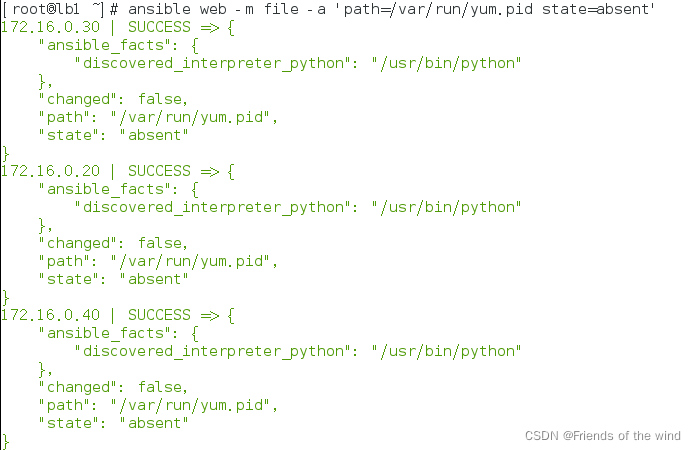Image resolution: width=696 pixels, height=450 pixels.
Task: Select host IP 172.16.0.40
Action: coord(50,315)
